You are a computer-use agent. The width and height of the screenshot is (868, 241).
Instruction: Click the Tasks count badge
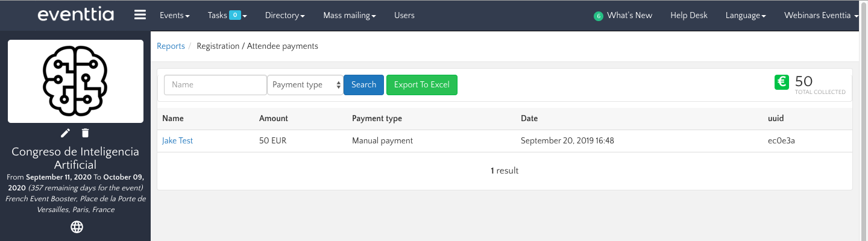coord(234,16)
